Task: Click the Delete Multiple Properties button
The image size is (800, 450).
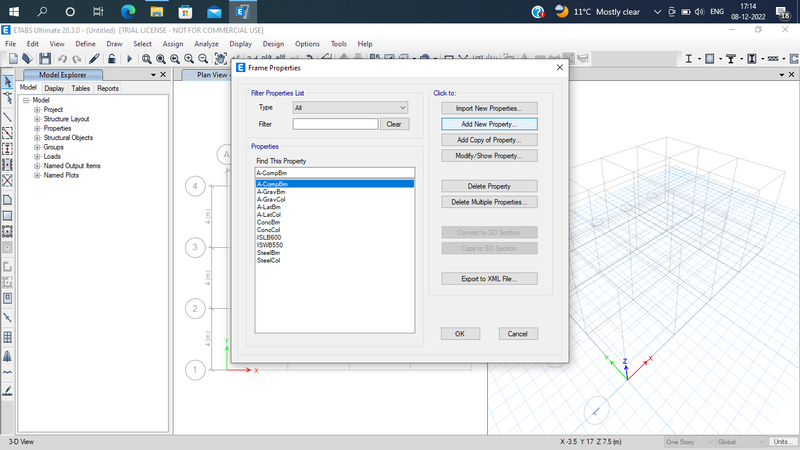Action: [x=489, y=202]
